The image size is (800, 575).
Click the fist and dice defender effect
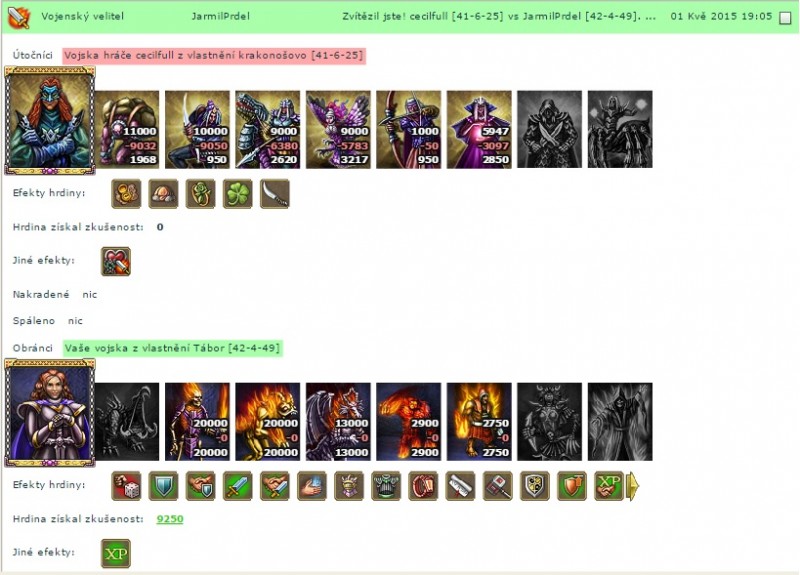(x=126, y=486)
